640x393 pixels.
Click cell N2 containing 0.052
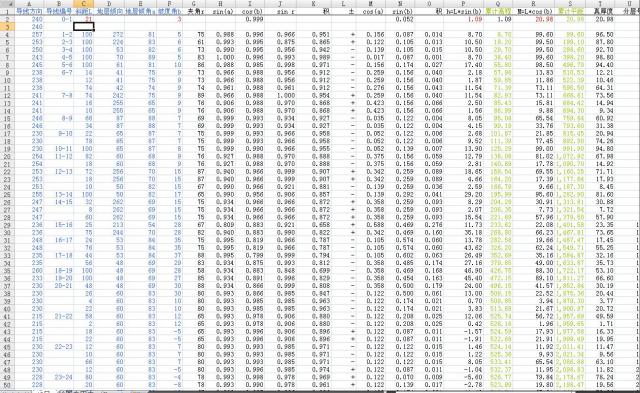400,19
